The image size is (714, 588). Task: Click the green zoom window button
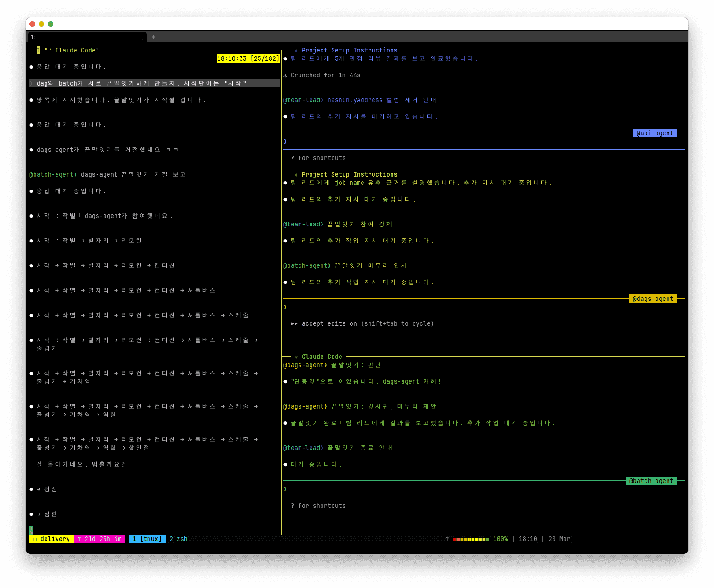point(51,24)
